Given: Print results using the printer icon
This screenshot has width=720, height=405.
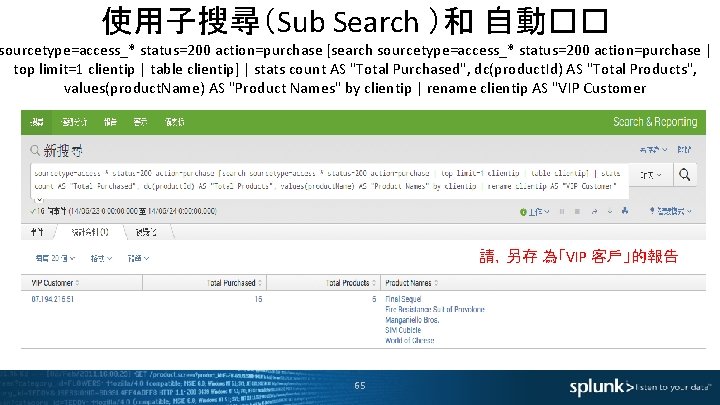Looking at the screenshot, I should point(625,211).
